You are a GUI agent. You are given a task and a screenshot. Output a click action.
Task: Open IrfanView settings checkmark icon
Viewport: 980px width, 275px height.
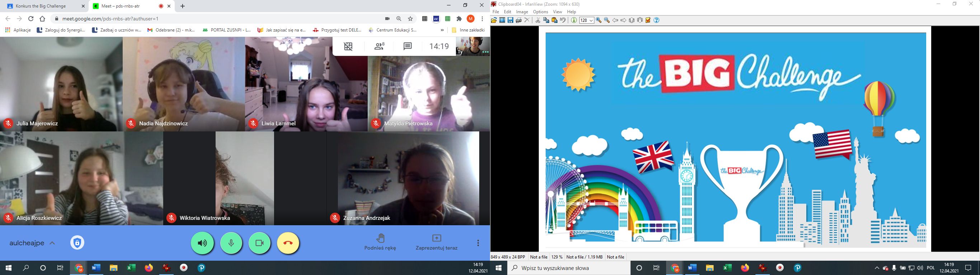tap(648, 20)
